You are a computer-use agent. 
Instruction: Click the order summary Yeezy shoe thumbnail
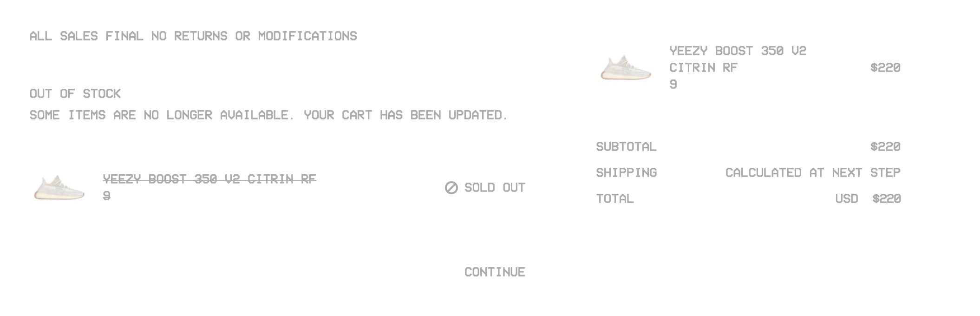pos(626,67)
